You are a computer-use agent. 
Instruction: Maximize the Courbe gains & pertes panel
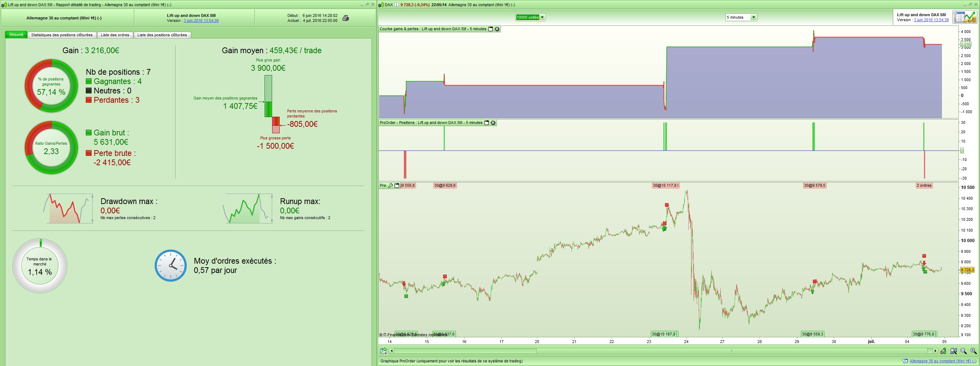click(490, 29)
